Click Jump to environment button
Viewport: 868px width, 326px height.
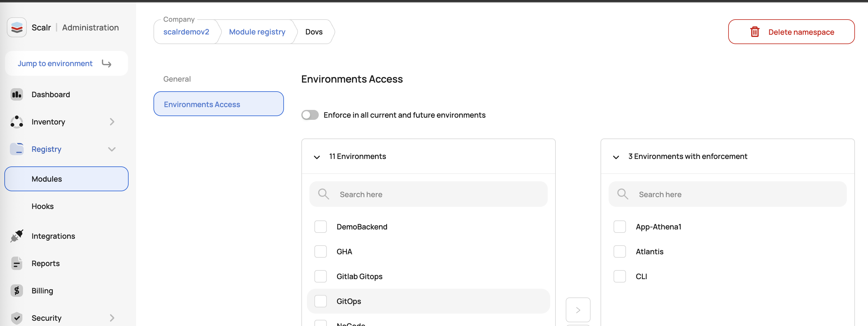[x=66, y=63]
